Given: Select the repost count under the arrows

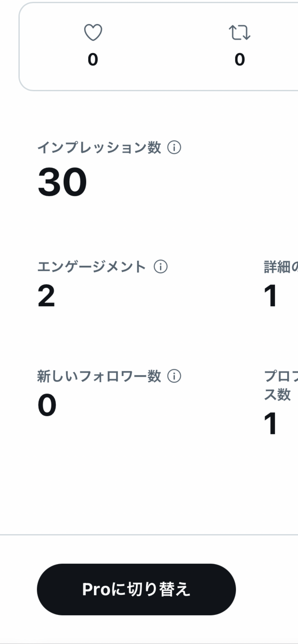Looking at the screenshot, I should pyautogui.click(x=240, y=60).
